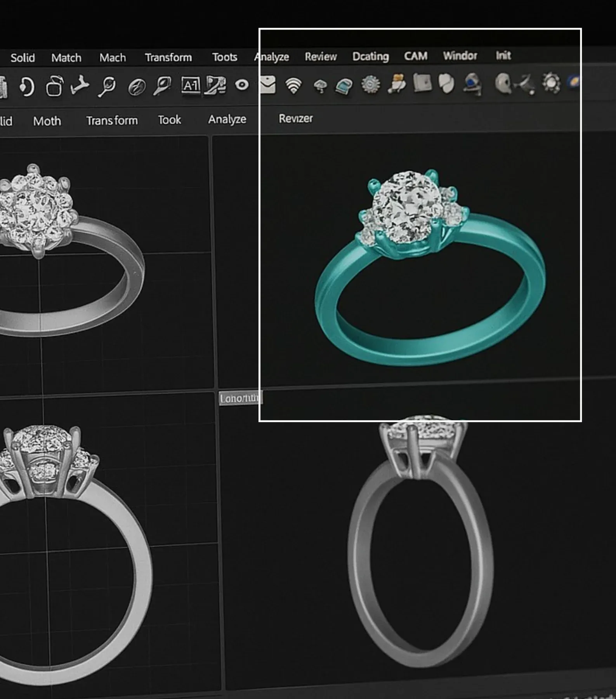
Task: Click the leaf magnifier toolbar icon
Action: coord(162,86)
